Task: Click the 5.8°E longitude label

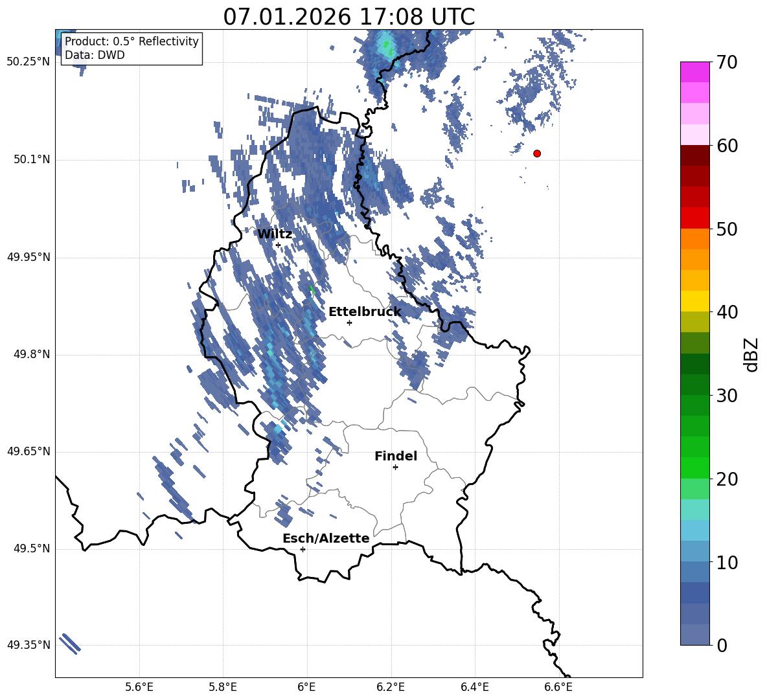Action: [223, 687]
